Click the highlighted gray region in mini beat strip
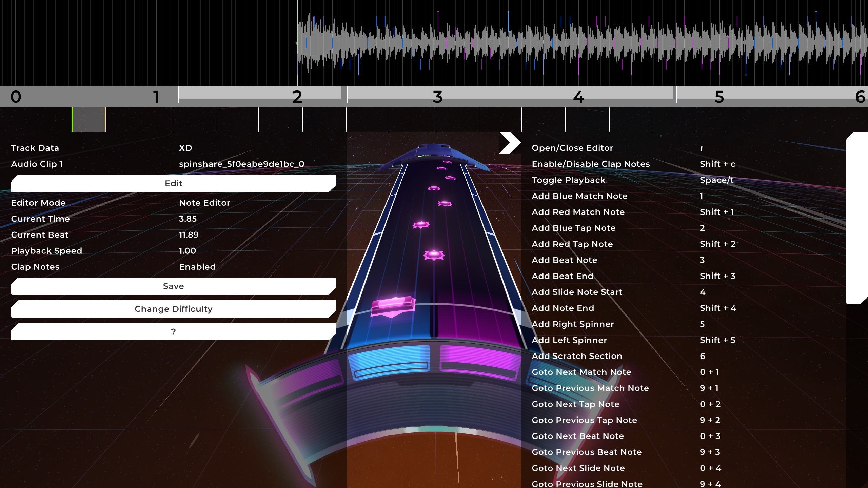This screenshot has height=488, width=868. (89, 120)
